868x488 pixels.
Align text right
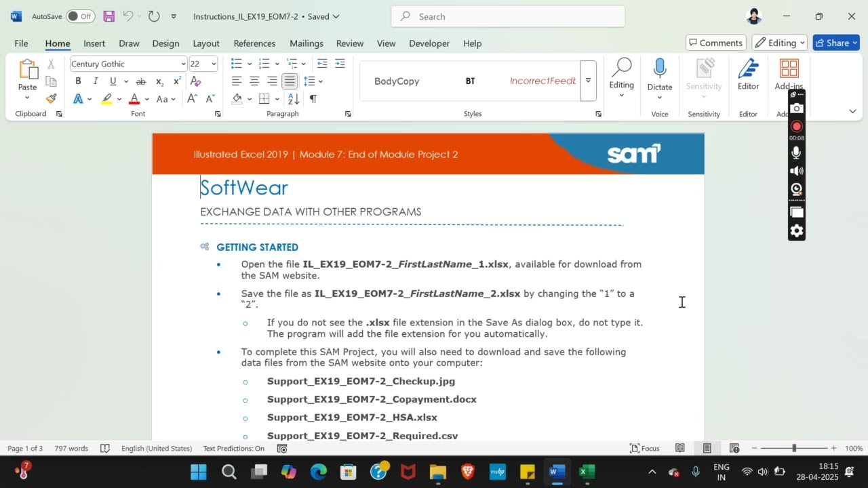pos(272,81)
